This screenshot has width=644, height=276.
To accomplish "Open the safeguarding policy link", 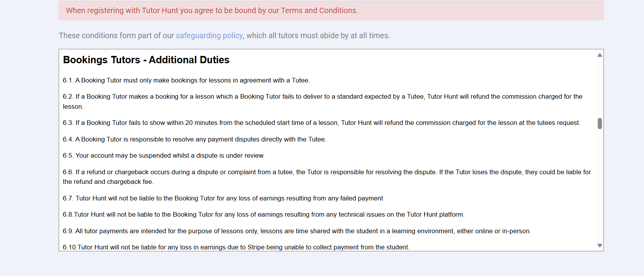I will 209,35.
